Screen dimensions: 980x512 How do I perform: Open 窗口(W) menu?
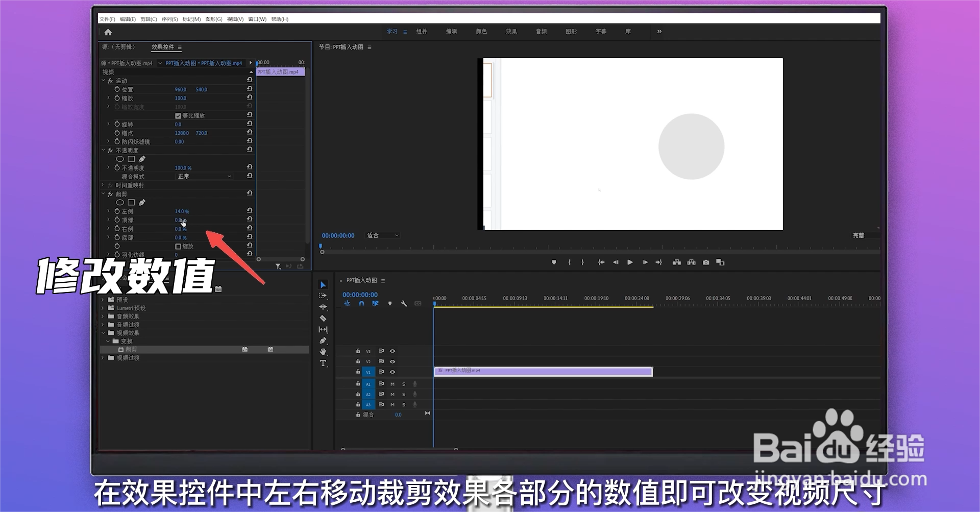(x=257, y=19)
